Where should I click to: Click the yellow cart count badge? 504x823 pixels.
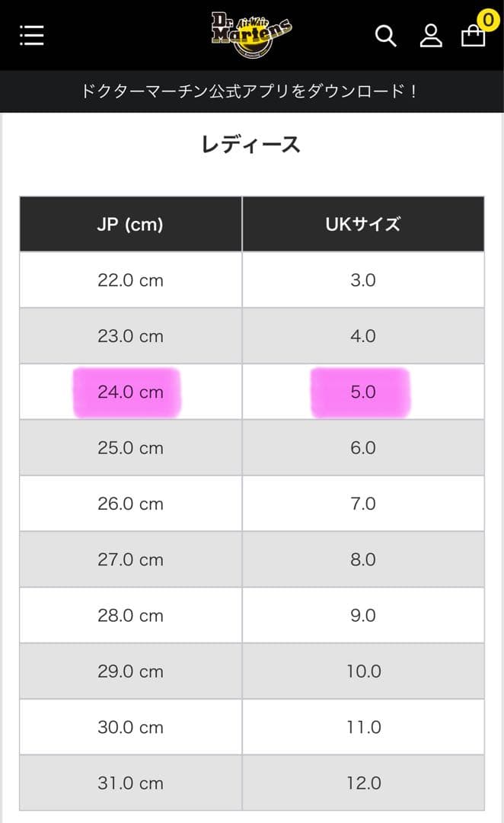click(486, 18)
